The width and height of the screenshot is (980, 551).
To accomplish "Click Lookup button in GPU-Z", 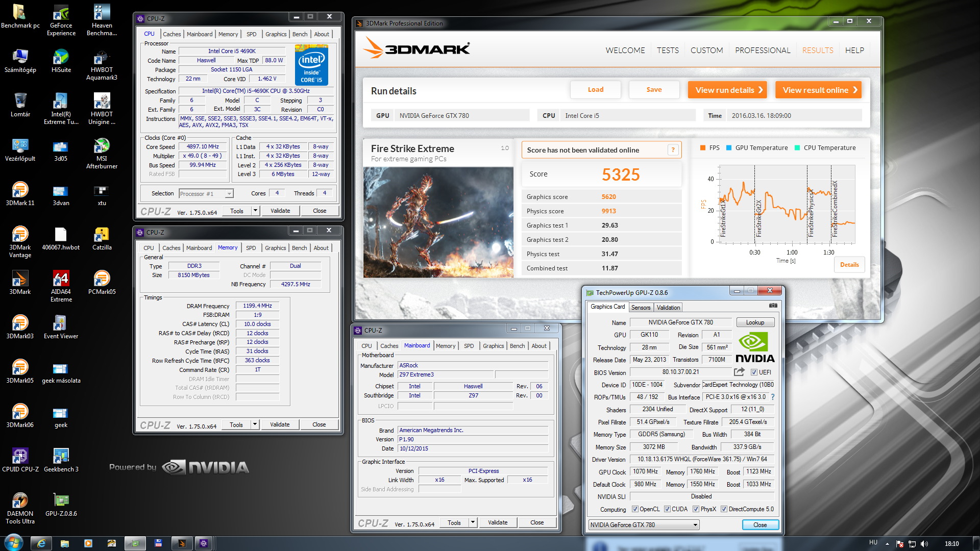I will pos(755,322).
